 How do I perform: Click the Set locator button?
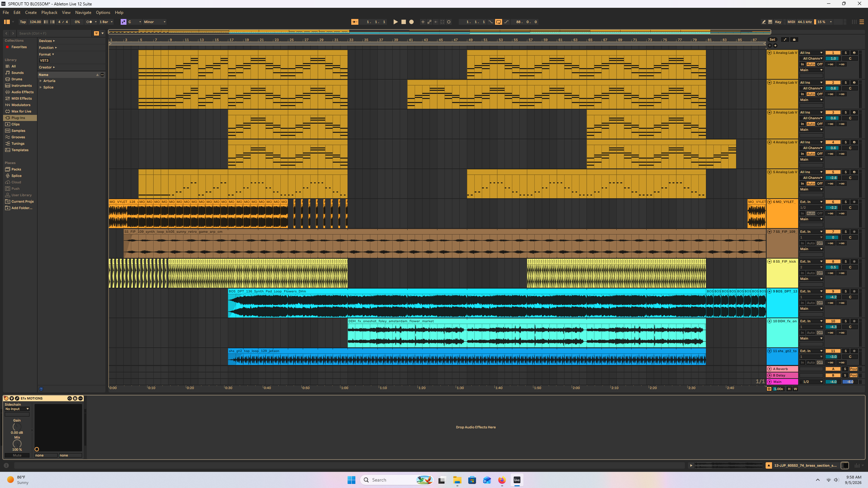pos(772,39)
